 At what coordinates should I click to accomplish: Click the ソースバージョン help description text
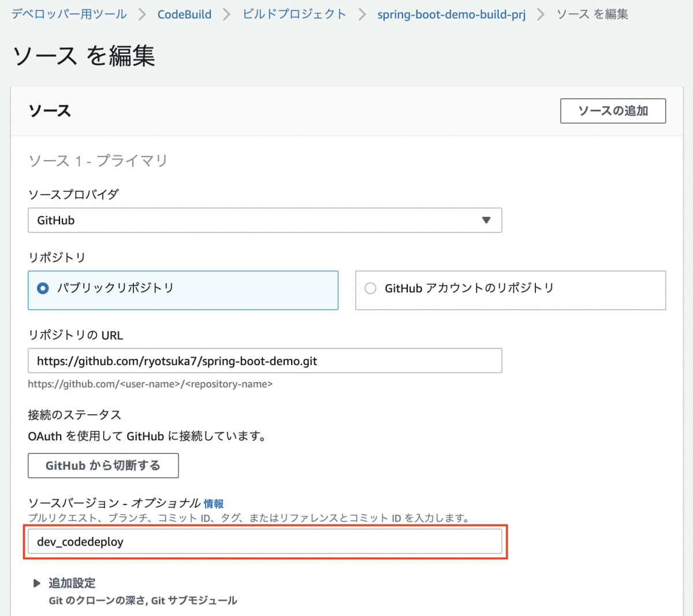[x=249, y=518]
